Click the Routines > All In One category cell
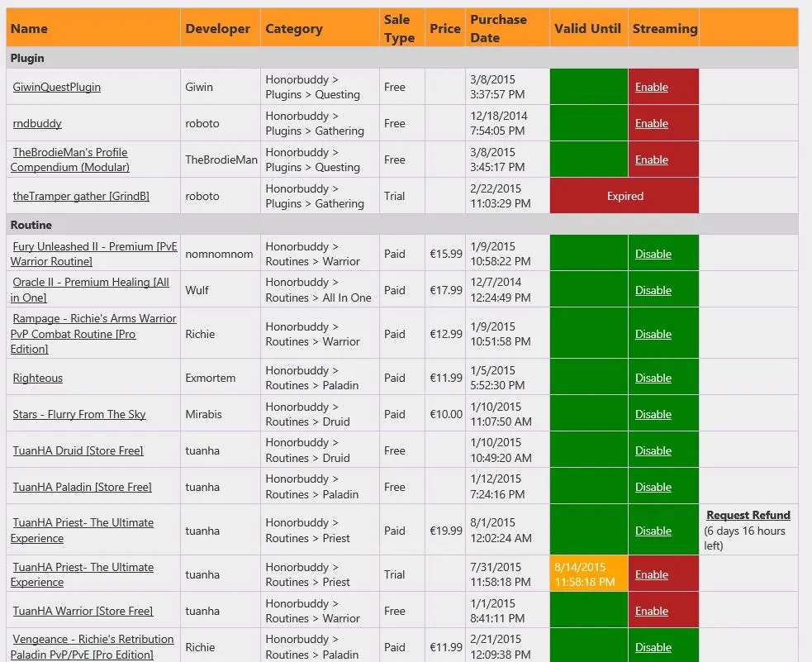 tap(319, 290)
